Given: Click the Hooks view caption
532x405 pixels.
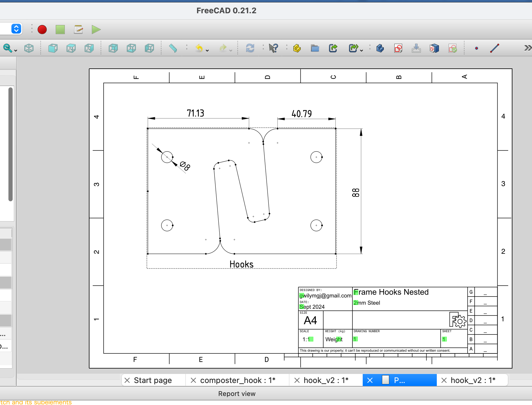Looking at the screenshot, I should click(241, 264).
